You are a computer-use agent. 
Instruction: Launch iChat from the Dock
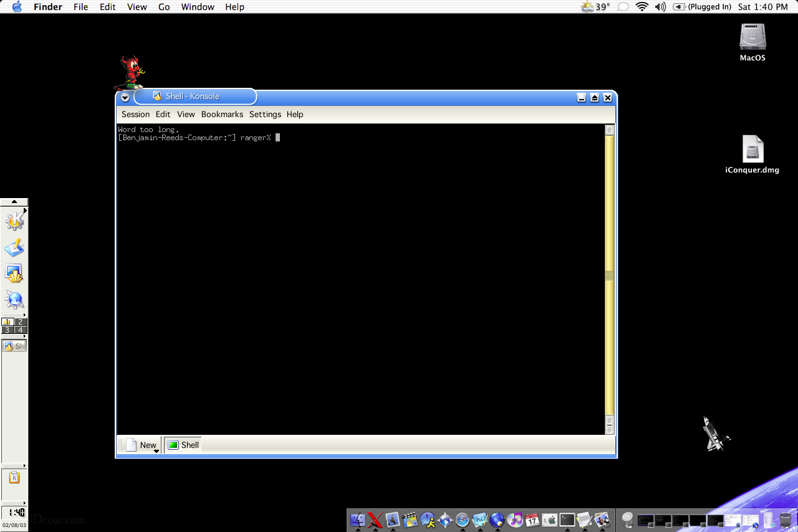[427, 520]
